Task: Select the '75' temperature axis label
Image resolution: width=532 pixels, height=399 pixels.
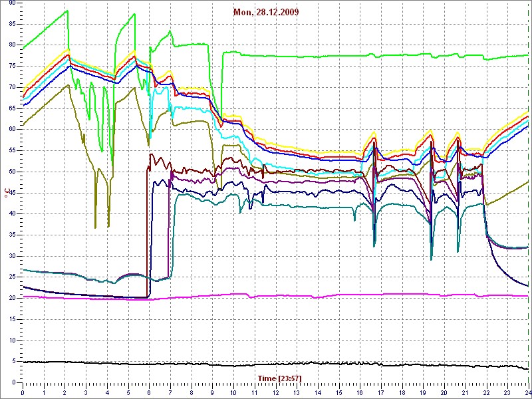Action: tap(12, 66)
